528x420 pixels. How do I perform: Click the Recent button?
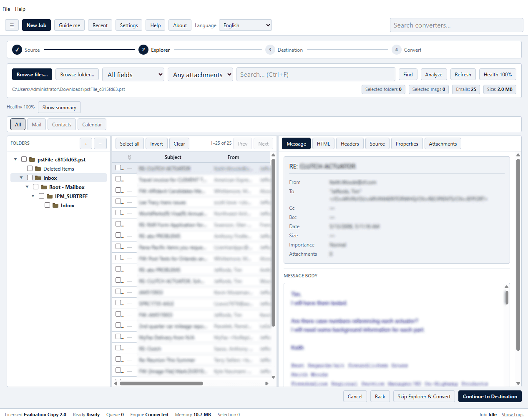(100, 25)
